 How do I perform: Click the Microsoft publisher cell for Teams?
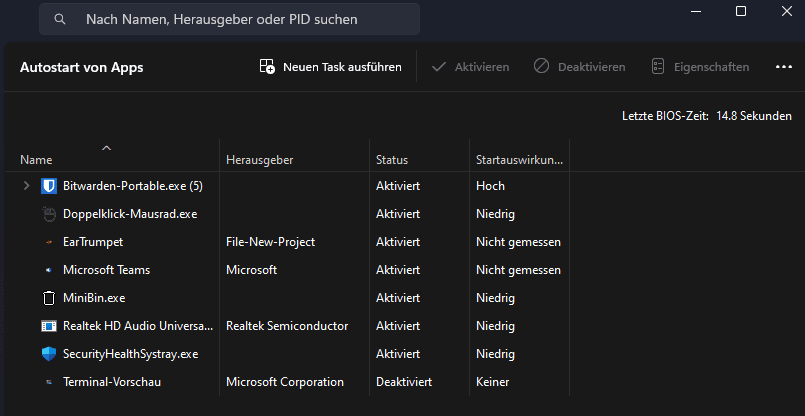[x=252, y=270]
